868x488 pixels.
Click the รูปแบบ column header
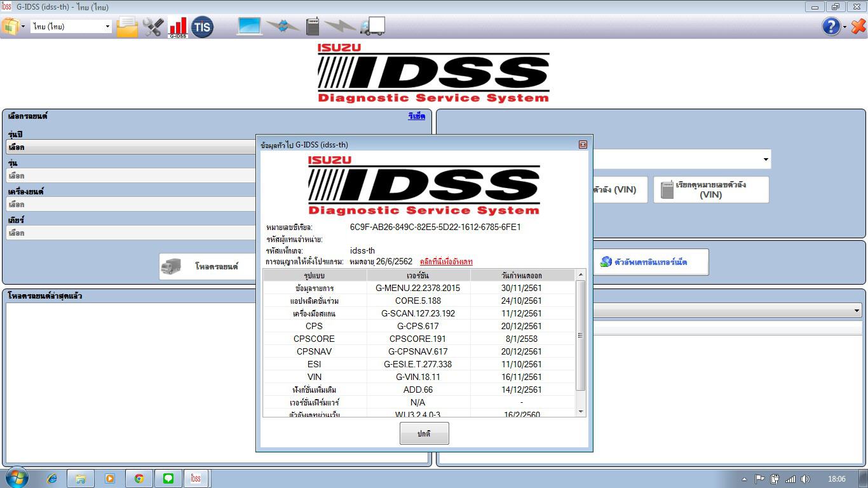(315, 275)
